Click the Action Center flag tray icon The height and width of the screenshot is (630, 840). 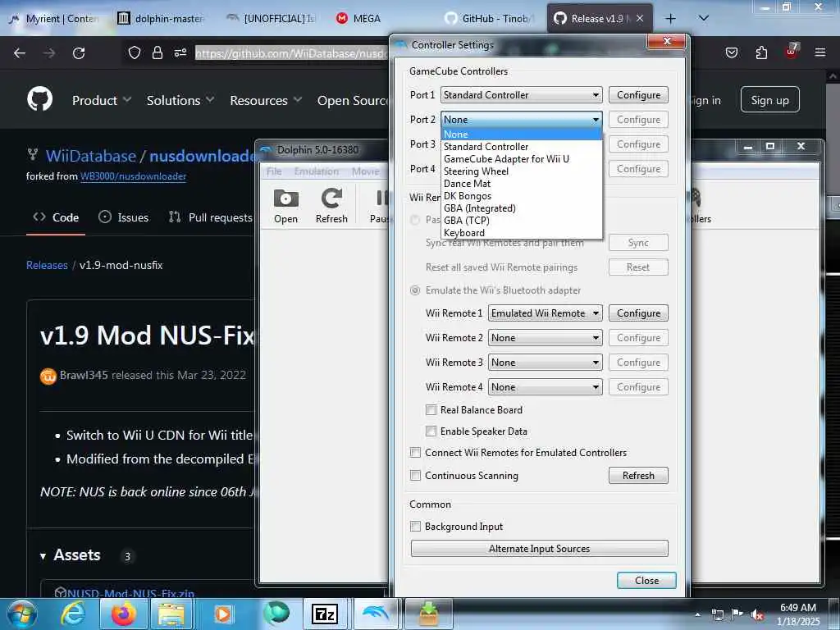[x=737, y=614]
